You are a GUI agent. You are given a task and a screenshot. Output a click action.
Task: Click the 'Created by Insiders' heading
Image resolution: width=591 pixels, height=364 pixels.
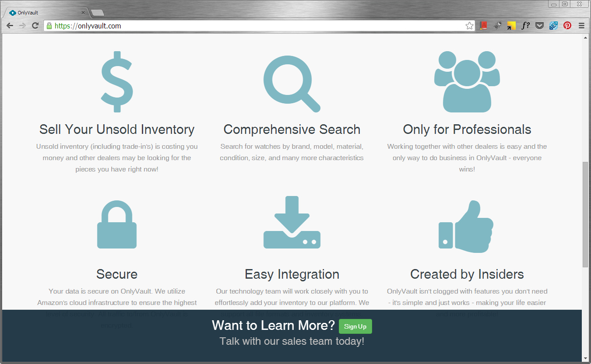pos(467,274)
